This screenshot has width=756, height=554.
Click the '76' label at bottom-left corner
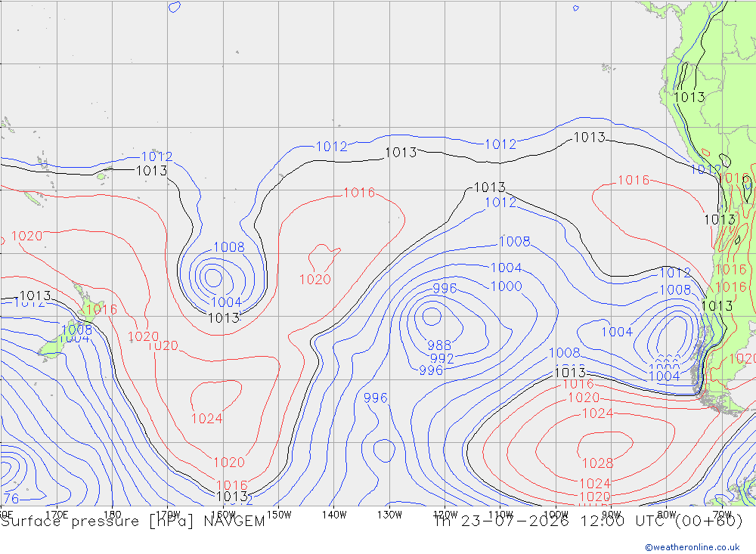click(x=11, y=498)
